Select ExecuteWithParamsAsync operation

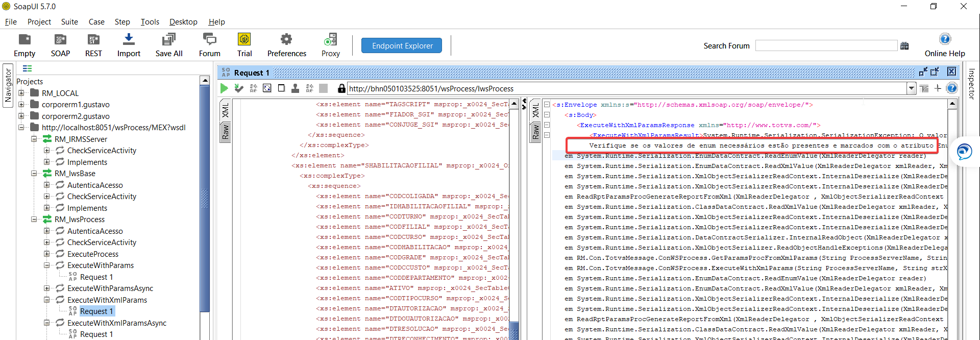pyautogui.click(x=110, y=288)
